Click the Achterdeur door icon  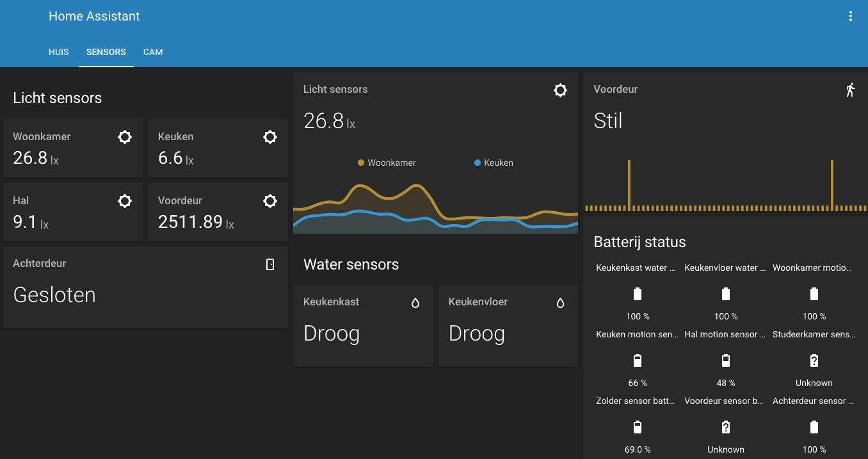tap(270, 264)
